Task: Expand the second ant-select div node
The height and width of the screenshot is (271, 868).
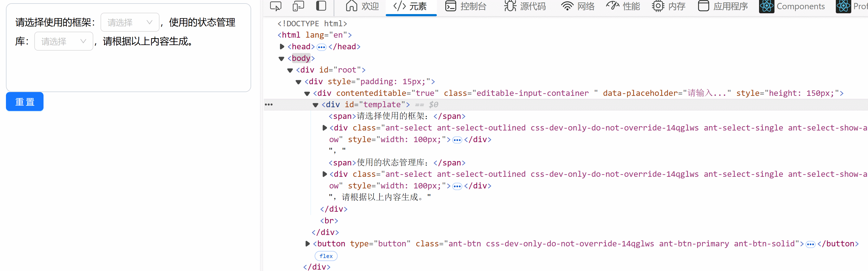Action: [324, 174]
